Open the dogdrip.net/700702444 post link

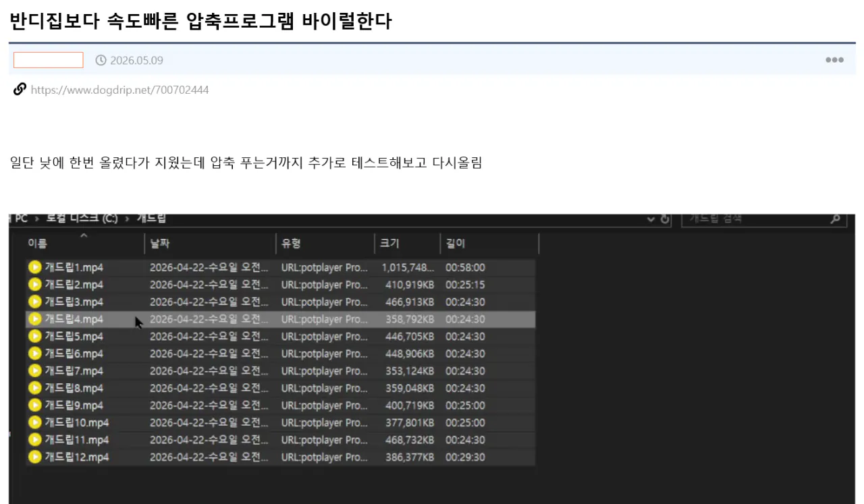[119, 90]
